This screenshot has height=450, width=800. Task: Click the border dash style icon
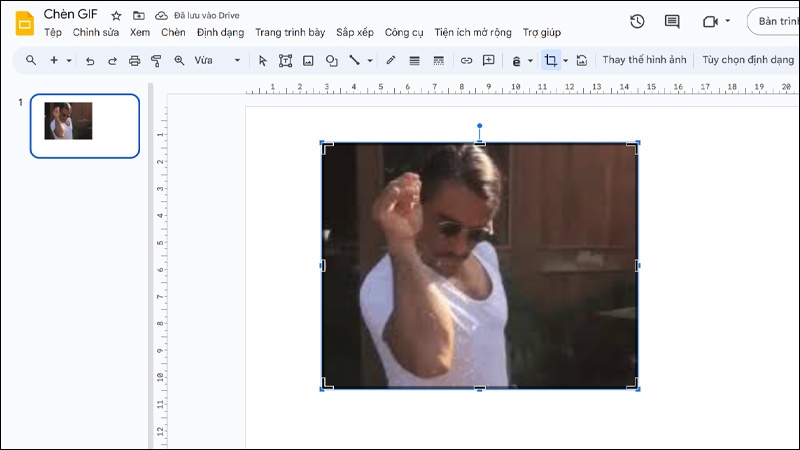(x=438, y=61)
